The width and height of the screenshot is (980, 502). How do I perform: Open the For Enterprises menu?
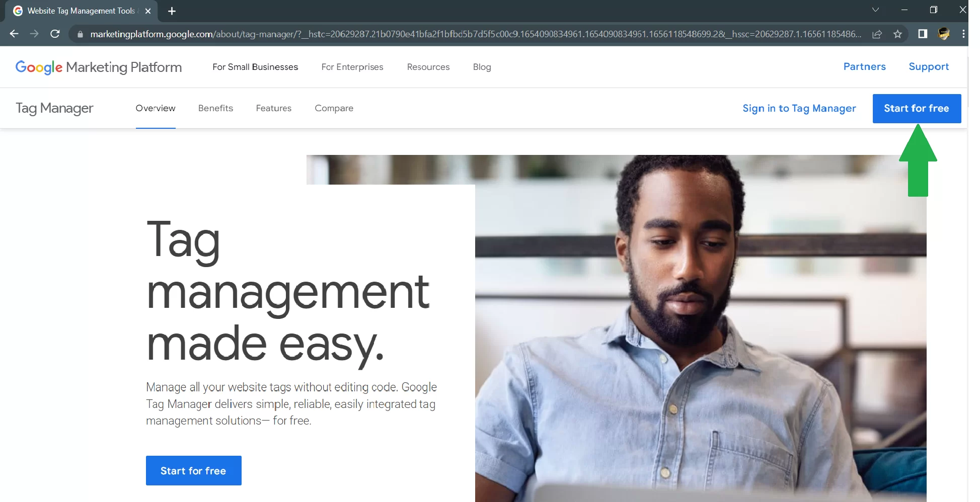(x=352, y=67)
